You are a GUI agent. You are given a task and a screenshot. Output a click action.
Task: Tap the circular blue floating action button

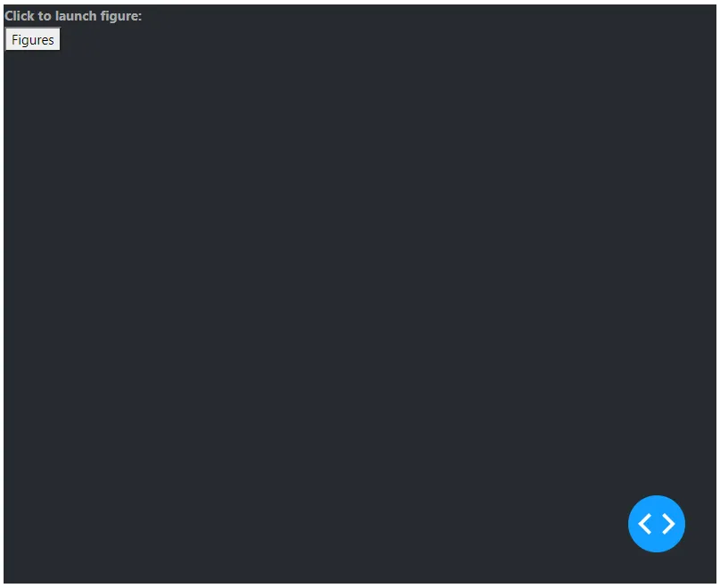[656, 523]
